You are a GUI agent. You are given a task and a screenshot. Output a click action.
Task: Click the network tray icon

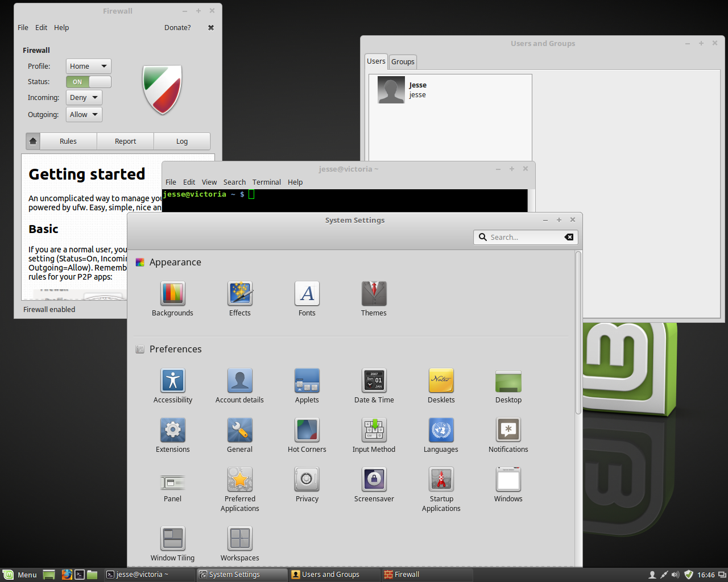664,575
